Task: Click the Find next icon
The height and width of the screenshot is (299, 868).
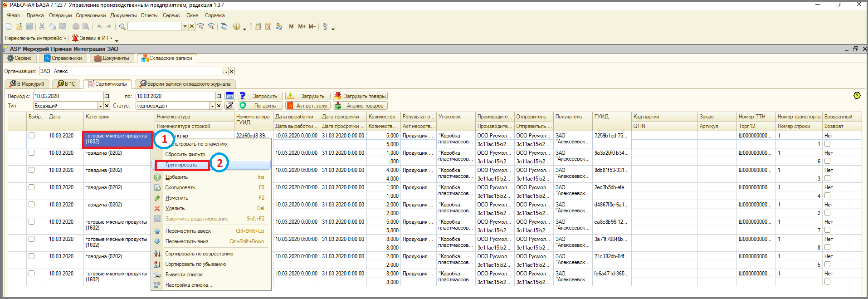Action: pos(201,26)
